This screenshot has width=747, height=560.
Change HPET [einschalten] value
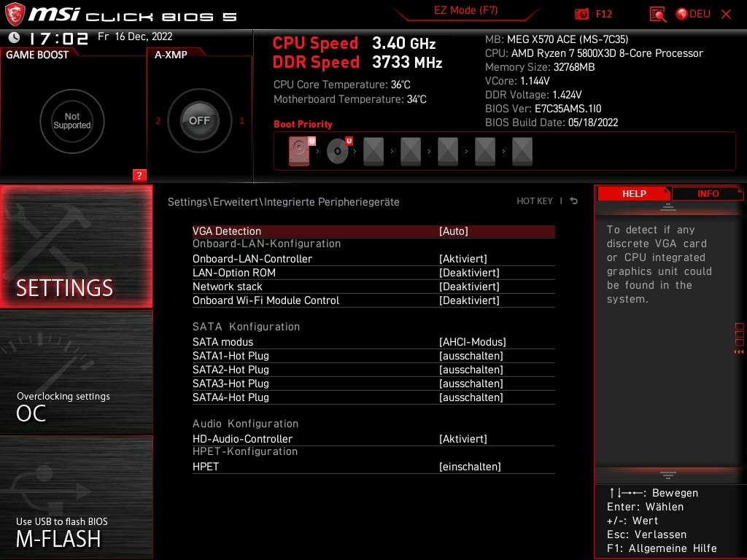point(471,466)
